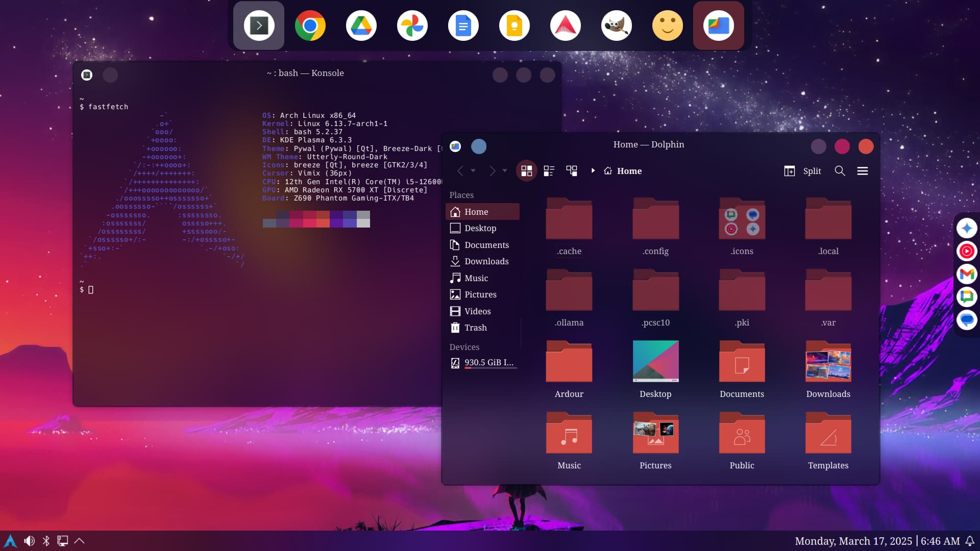Open the volume control tray icon

pyautogui.click(x=29, y=541)
